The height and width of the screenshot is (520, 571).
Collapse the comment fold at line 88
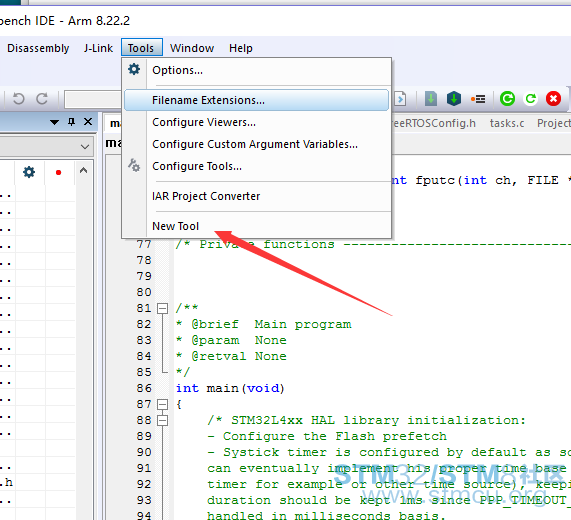(x=162, y=421)
